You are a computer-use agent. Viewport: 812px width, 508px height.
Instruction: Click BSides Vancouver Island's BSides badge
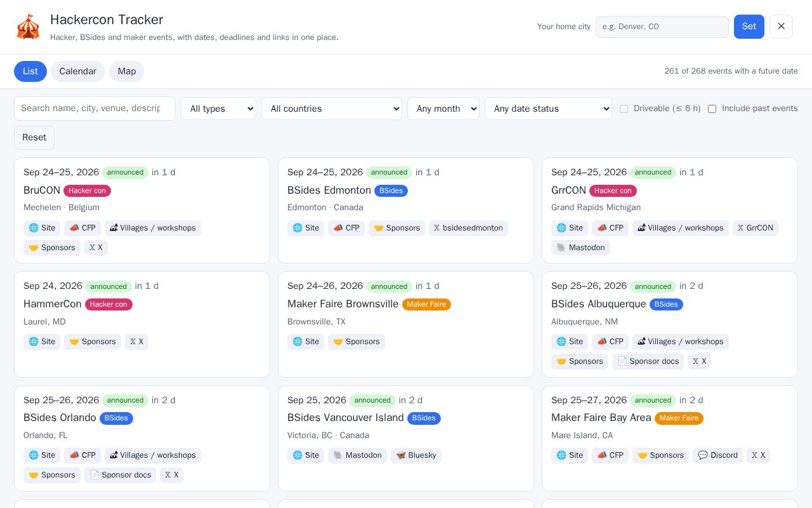pyautogui.click(x=424, y=418)
